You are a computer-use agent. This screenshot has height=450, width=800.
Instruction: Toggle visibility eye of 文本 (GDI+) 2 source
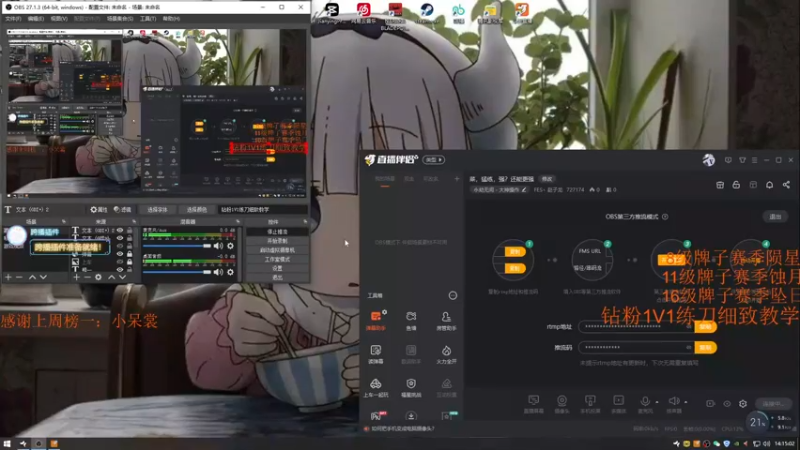pyautogui.click(x=120, y=231)
